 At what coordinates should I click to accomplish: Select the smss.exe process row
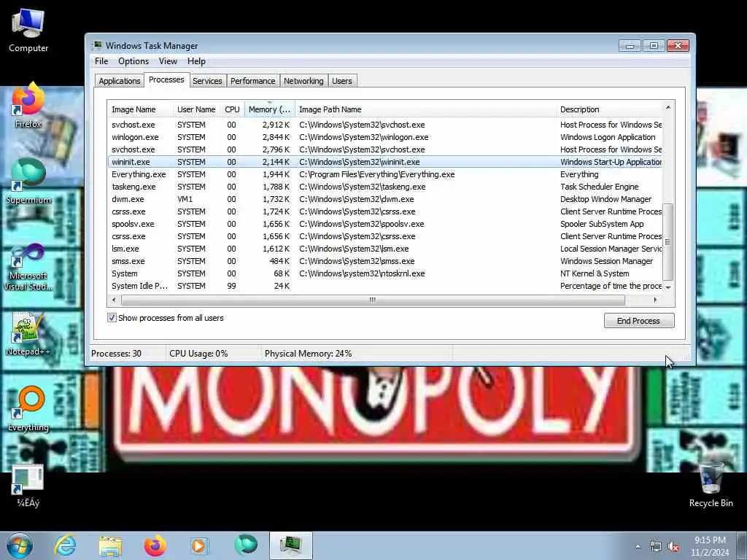click(x=385, y=261)
